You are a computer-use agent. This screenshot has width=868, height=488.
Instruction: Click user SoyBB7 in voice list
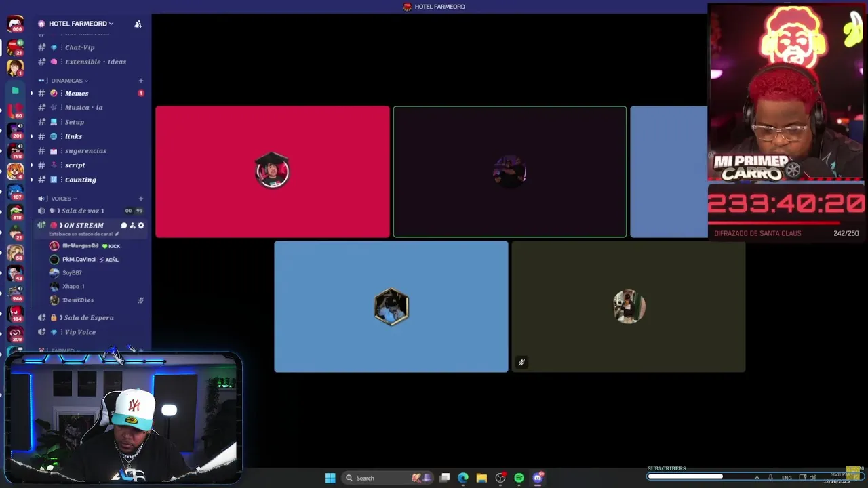tap(72, 273)
